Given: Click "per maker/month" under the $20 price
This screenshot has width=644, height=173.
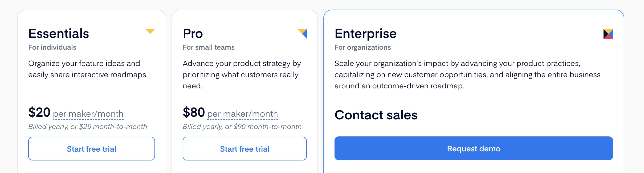Looking at the screenshot, I should pos(88,114).
